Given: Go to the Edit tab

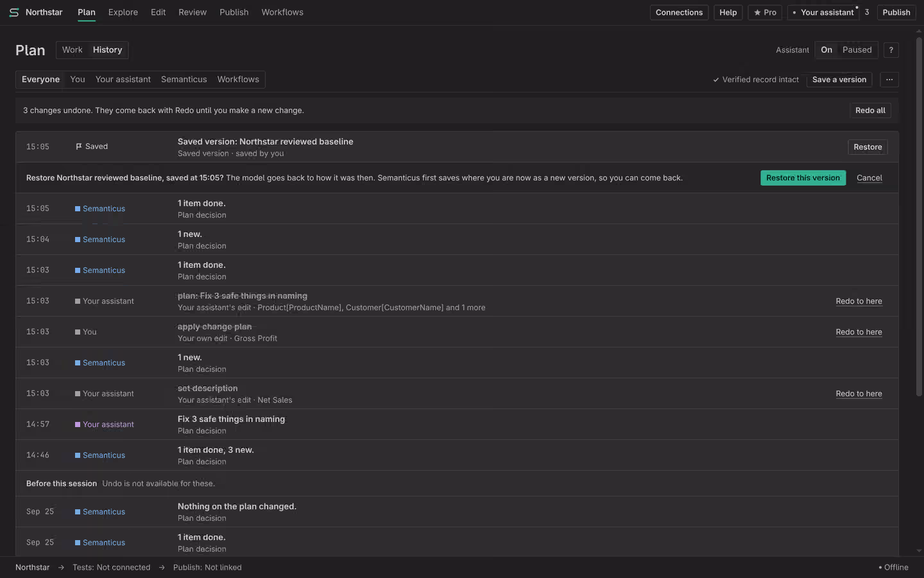Looking at the screenshot, I should point(158,12).
